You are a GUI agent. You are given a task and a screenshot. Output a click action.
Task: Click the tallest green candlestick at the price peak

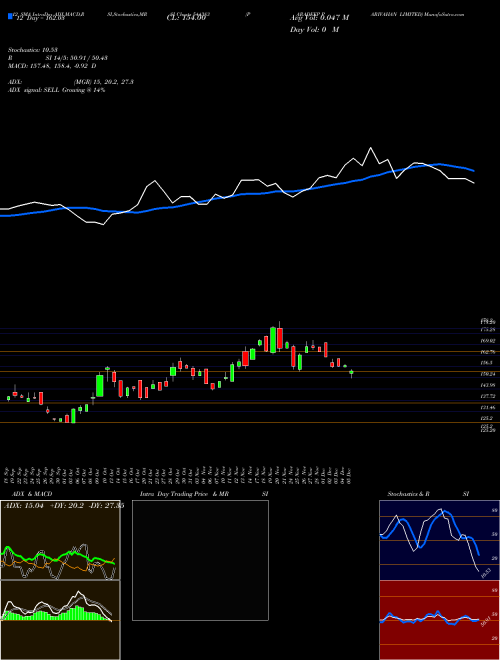point(273,340)
